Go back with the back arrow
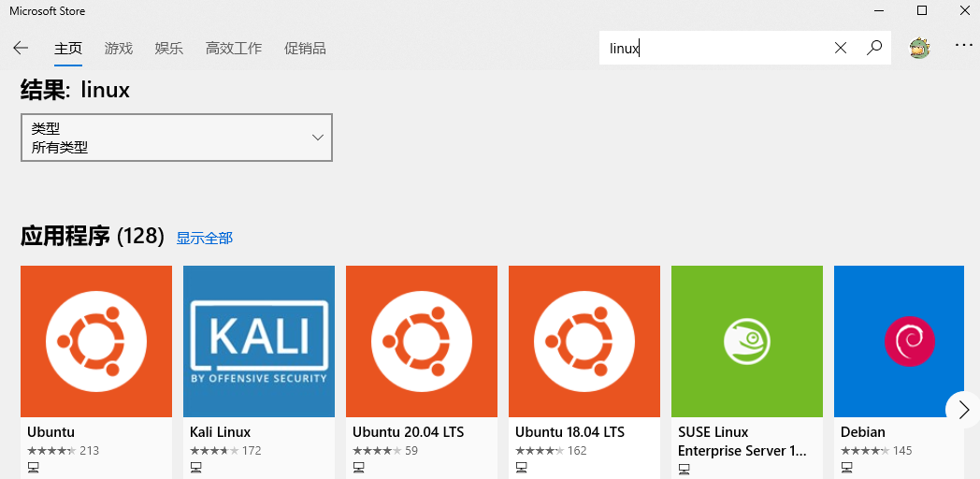This screenshot has width=980, height=479. point(21,48)
